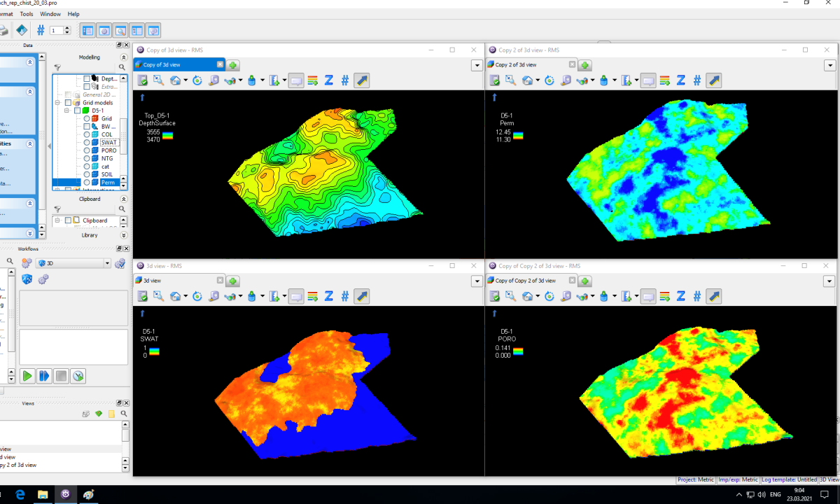The width and height of the screenshot is (840, 504).
Task: Open File Explorer from the taskbar
Action: point(42,494)
